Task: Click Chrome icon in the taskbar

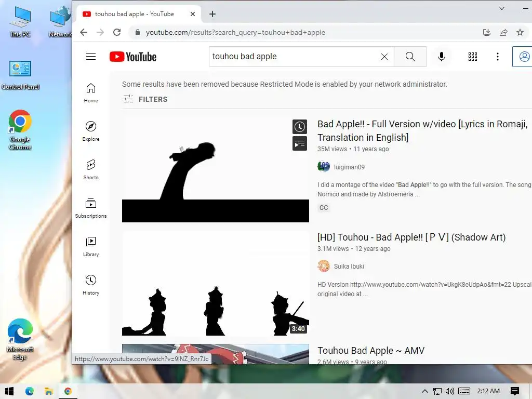Action: coord(68,391)
